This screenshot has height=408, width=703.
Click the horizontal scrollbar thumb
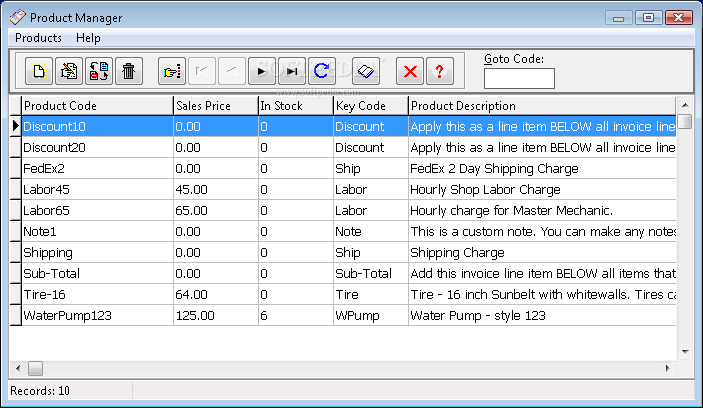pyautogui.click(x=35, y=369)
